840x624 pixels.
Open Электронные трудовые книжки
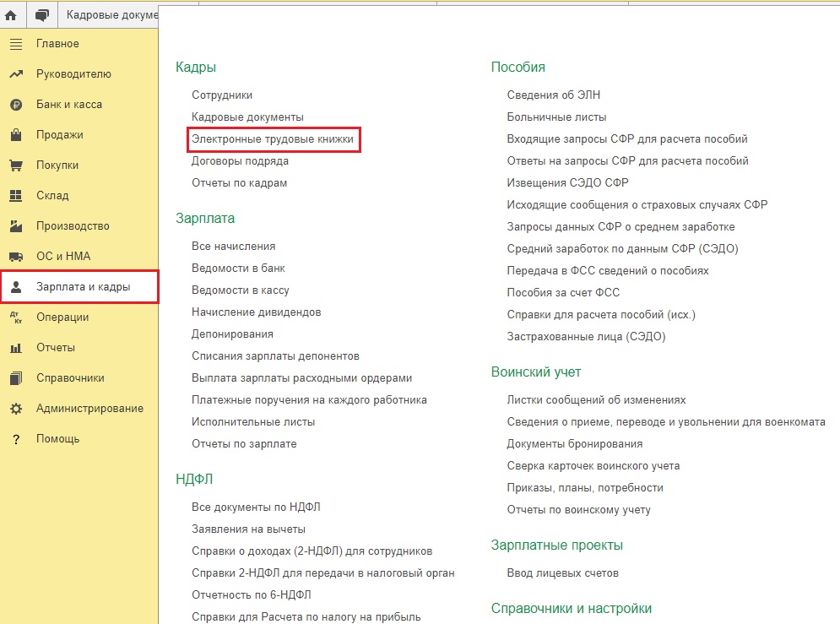coord(272,138)
